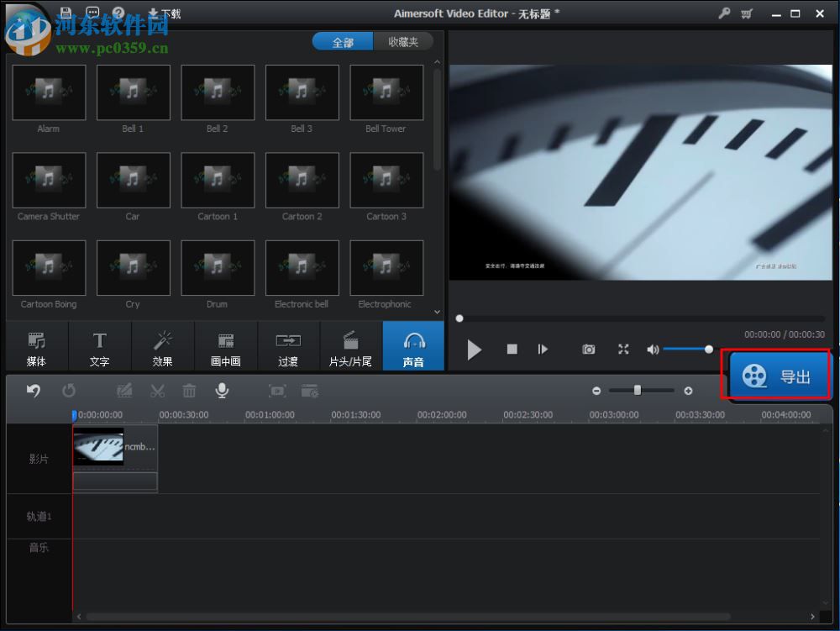Delete selected clip using trash icon
840x631 pixels.
[188, 390]
